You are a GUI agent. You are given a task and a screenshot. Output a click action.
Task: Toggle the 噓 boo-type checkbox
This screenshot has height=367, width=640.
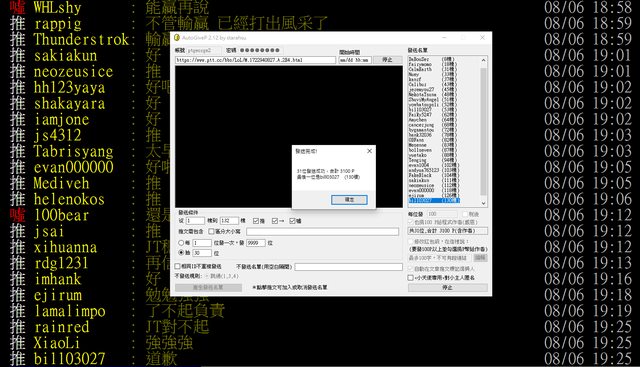[x=292, y=221]
